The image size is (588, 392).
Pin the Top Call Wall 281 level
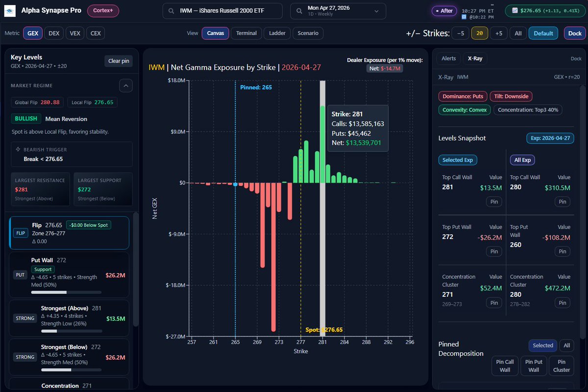pyautogui.click(x=494, y=202)
